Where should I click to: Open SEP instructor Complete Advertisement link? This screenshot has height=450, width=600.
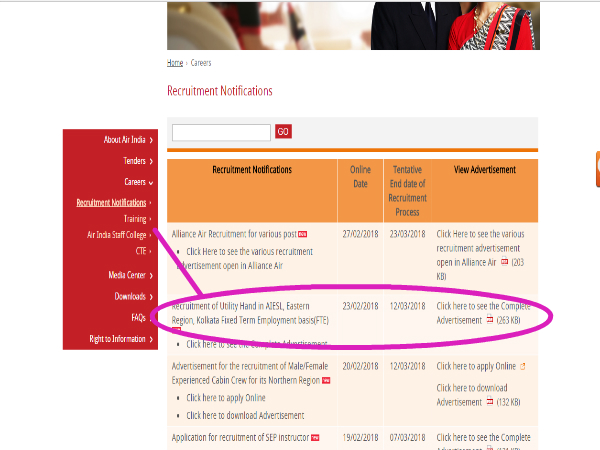pos(483,441)
